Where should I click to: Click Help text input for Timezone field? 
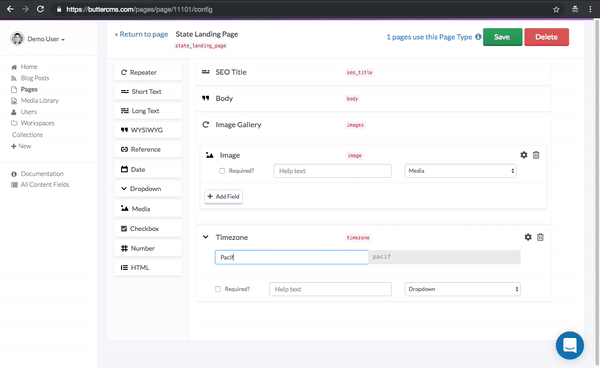point(330,289)
